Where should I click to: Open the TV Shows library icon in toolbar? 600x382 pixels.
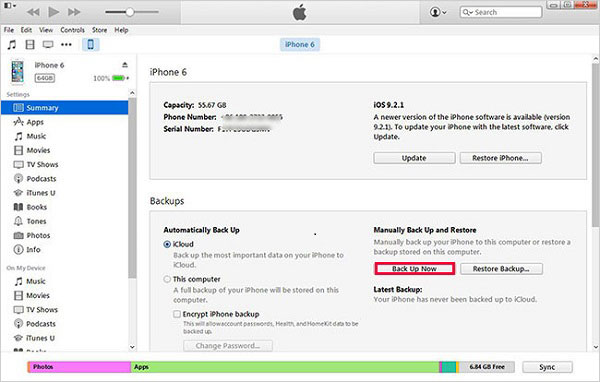coord(48,45)
